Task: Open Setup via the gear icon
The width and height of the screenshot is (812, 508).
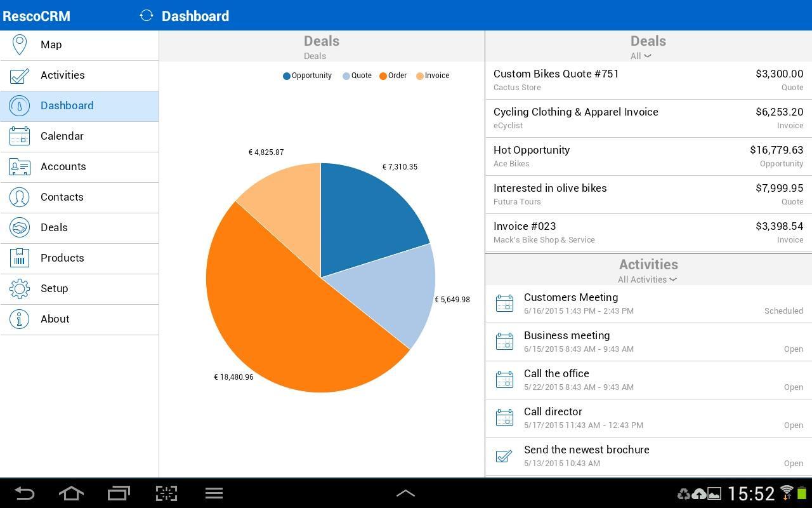Action: (x=19, y=288)
